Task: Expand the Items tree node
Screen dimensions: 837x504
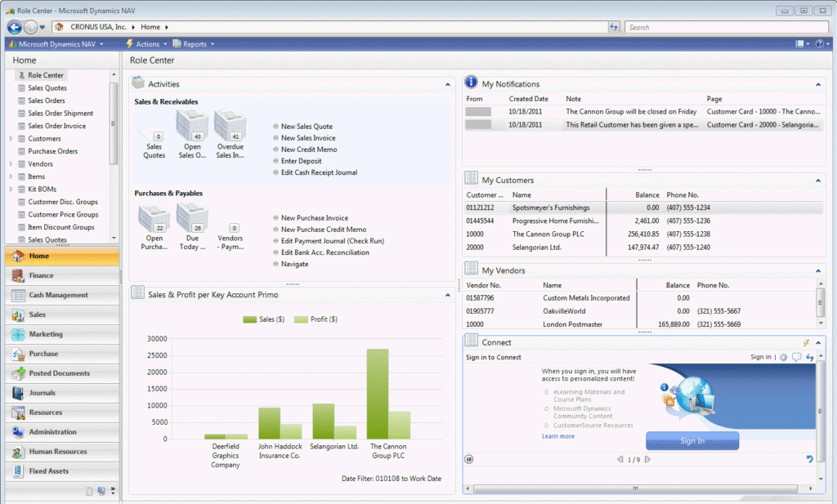Action: coord(11,176)
